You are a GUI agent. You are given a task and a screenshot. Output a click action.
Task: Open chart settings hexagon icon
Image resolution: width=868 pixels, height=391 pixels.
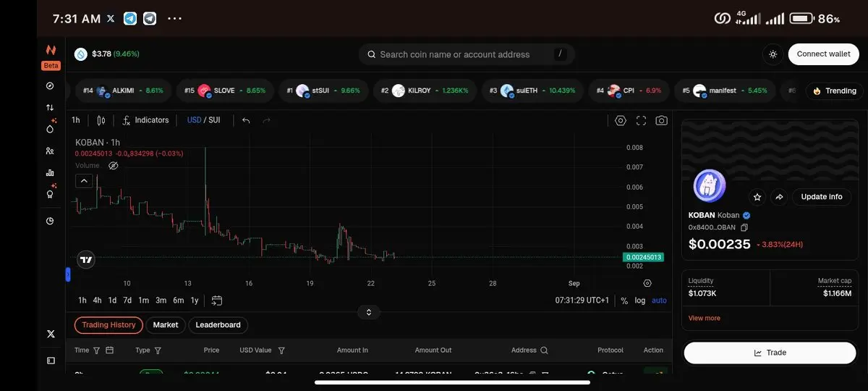[x=621, y=121]
